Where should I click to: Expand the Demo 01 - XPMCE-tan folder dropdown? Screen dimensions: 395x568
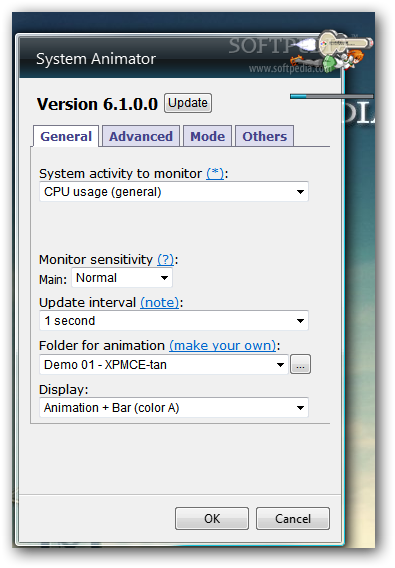[164, 364]
